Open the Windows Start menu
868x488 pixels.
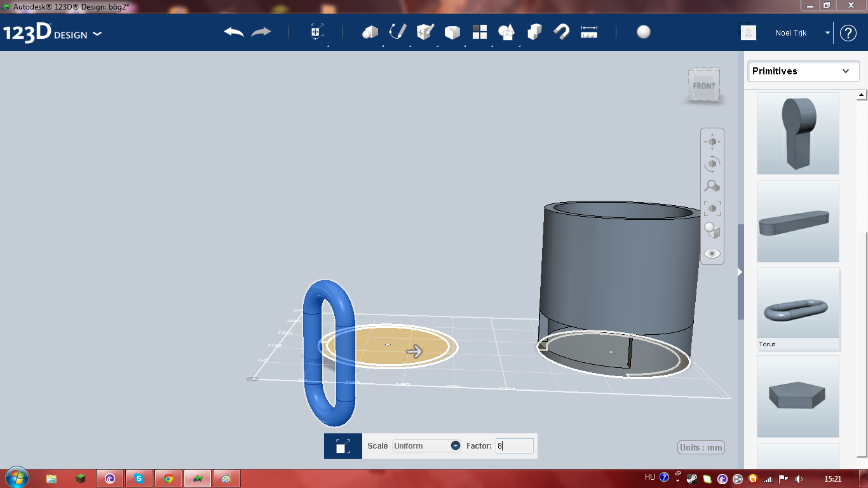point(17,478)
